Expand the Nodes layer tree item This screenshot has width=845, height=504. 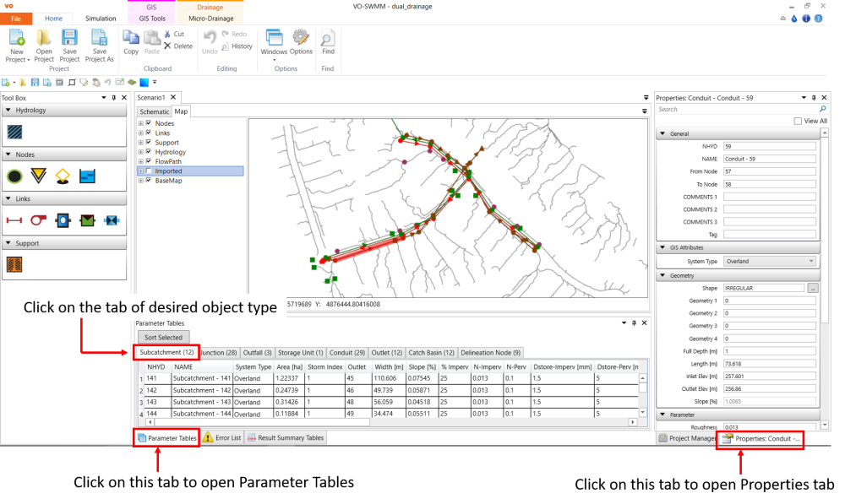coord(140,124)
